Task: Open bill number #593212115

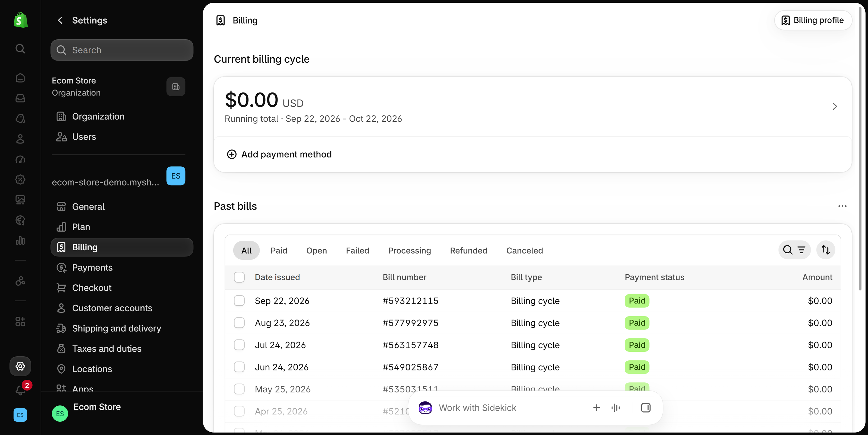Action: [x=410, y=300]
